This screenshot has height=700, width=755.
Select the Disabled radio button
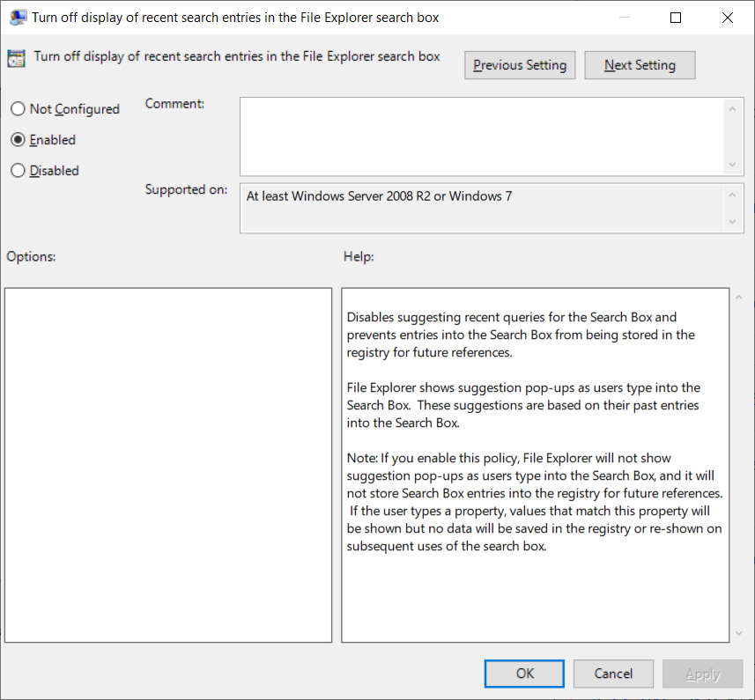[17, 170]
